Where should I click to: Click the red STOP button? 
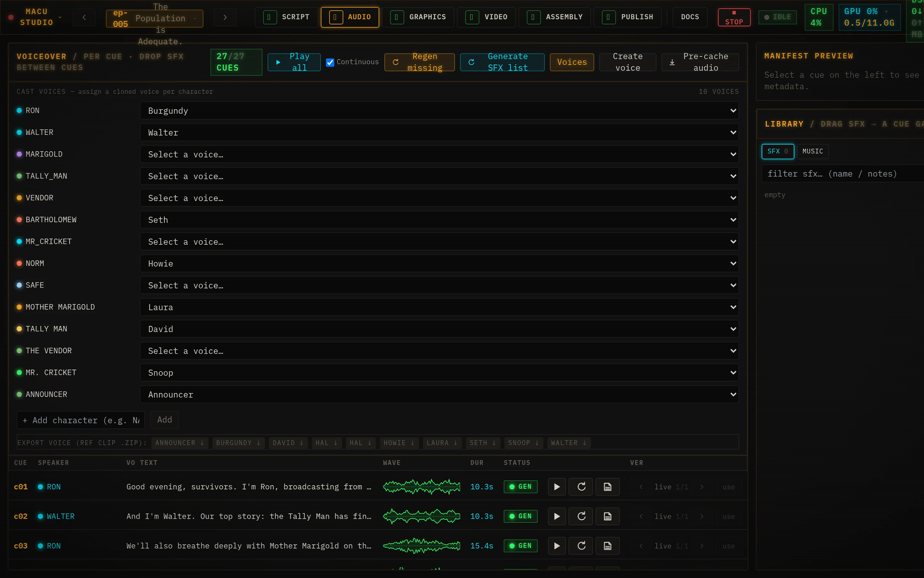pyautogui.click(x=734, y=17)
